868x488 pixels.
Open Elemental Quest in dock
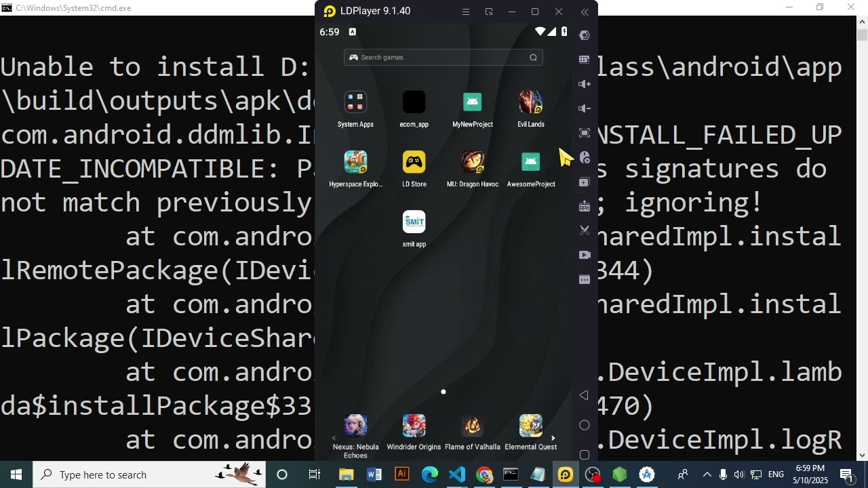531,426
